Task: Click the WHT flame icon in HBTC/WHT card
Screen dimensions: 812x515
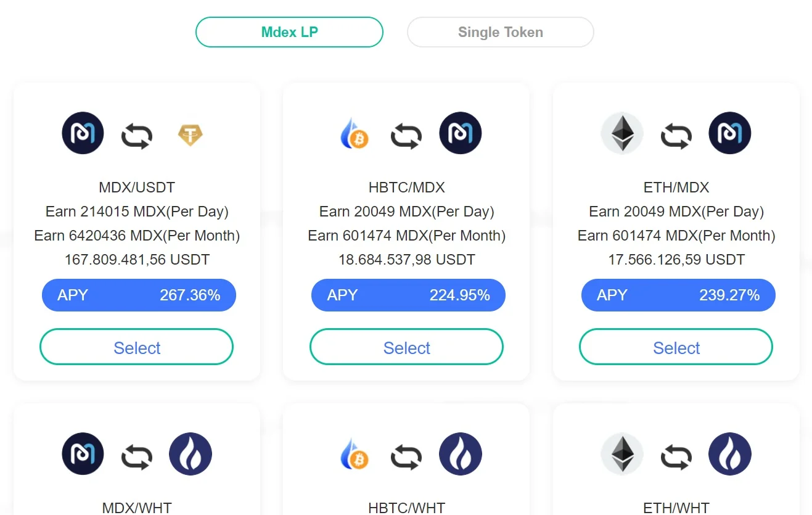Action: [x=461, y=454]
